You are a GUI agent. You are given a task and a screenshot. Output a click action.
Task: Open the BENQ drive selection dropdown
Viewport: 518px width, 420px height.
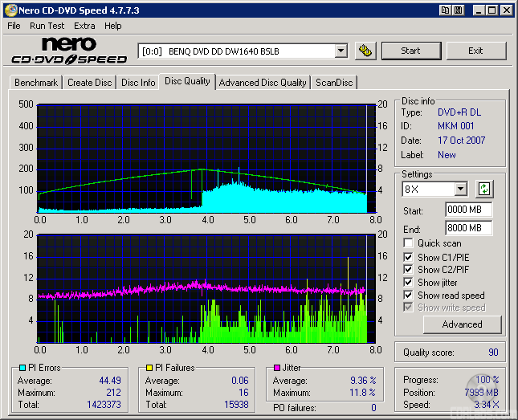pos(341,51)
